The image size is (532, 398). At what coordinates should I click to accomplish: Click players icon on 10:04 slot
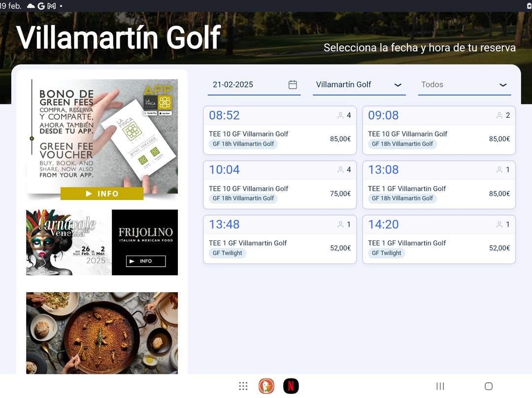coord(340,169)
